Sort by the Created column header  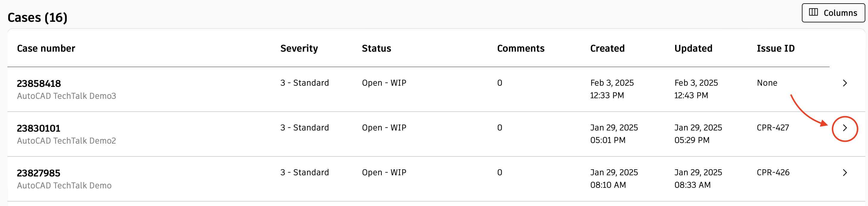click(x=607, y=48)
